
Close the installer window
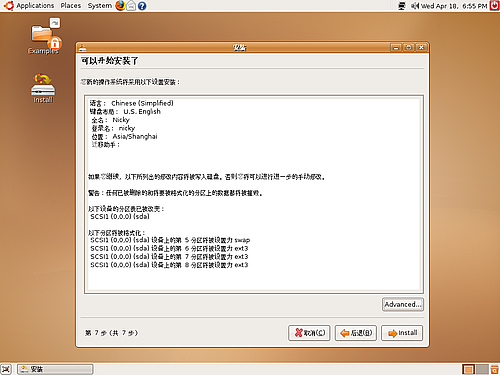coord(421,48)
